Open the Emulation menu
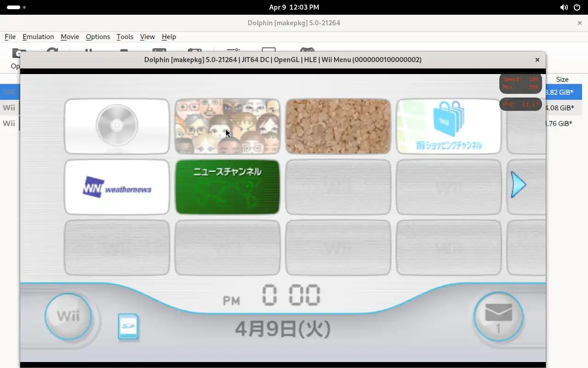Viewport: 588px width, 368px height. click(38, 37)
